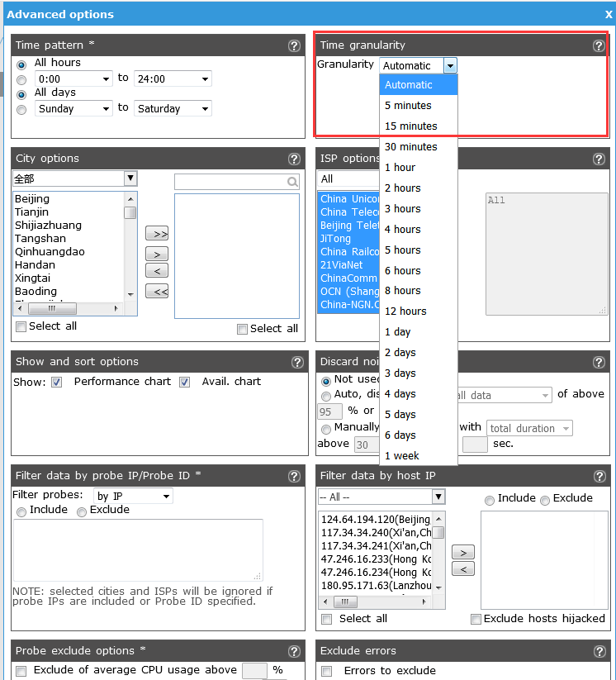This screenshot has width=616, height=680.
Task: Click help icon for Time granularity
Action: point(599,46)
